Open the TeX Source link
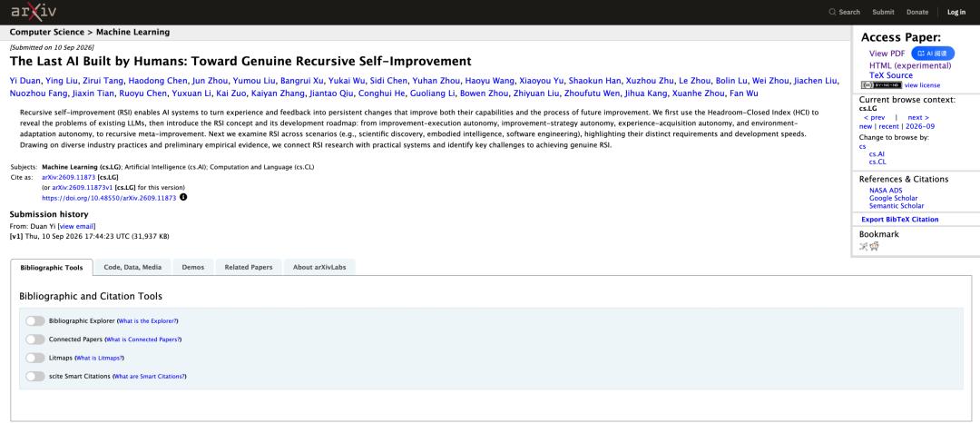 point(891,75)
